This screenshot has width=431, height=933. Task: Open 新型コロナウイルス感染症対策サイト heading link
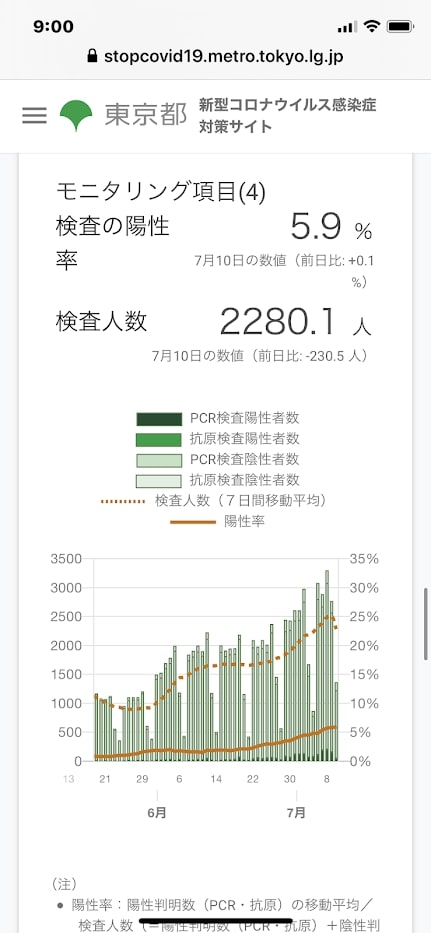coord(288,115)
